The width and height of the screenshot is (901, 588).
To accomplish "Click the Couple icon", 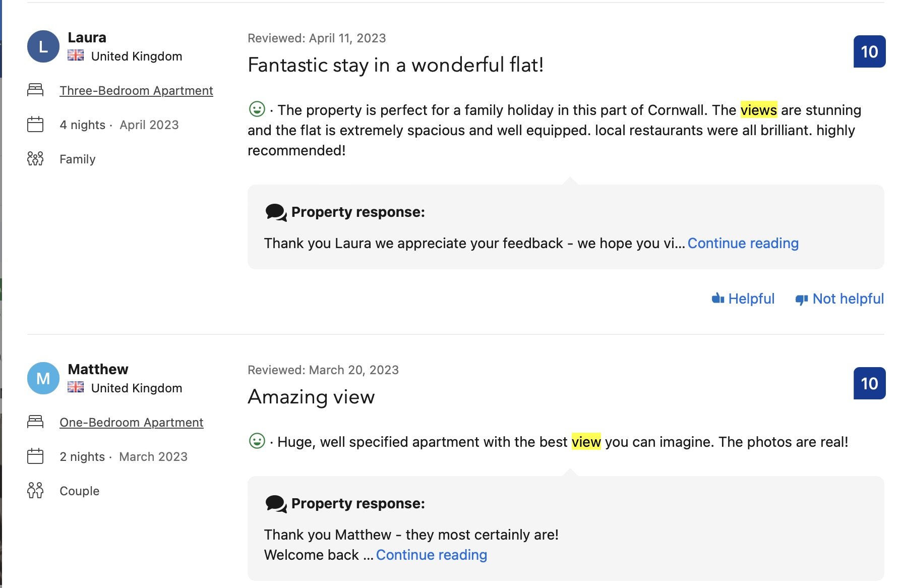I will (x=35, y=490).
